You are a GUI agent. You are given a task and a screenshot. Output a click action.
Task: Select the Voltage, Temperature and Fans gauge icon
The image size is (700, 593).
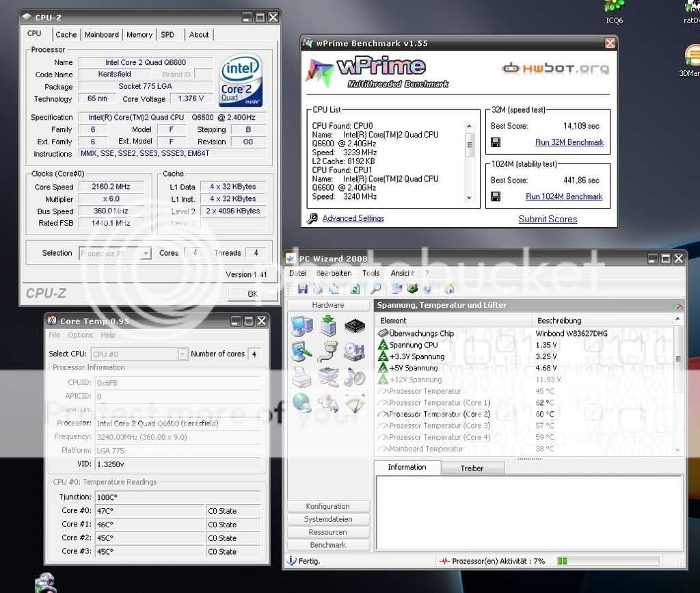[x=355, y=404]
